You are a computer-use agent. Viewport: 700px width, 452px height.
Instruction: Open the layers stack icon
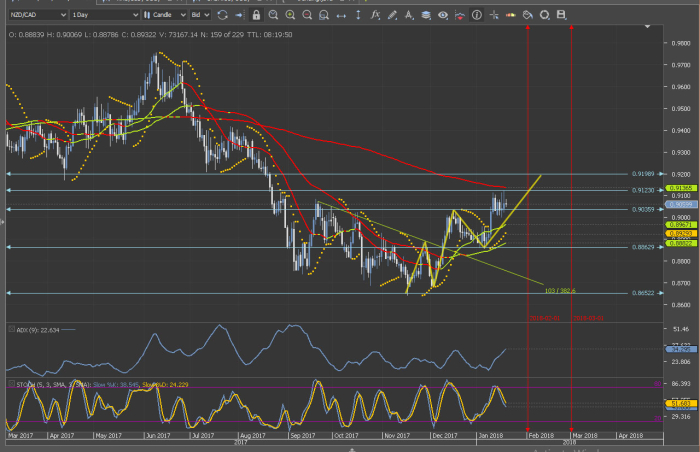point(426,15)
